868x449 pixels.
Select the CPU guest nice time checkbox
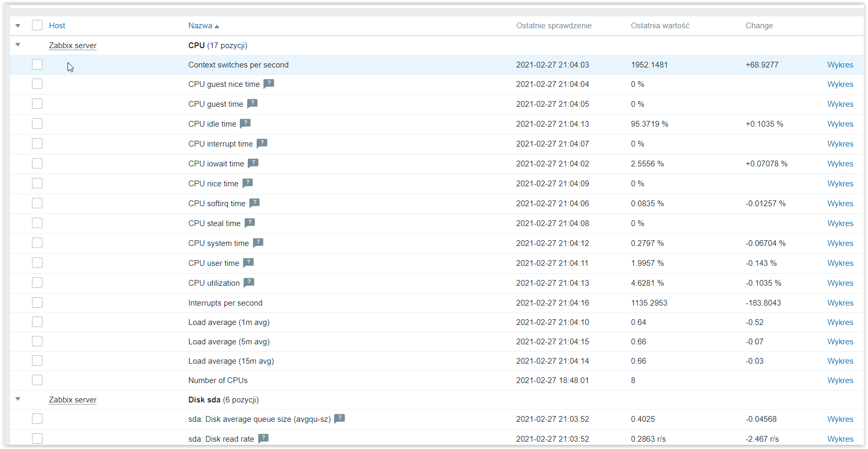[37, 84]
